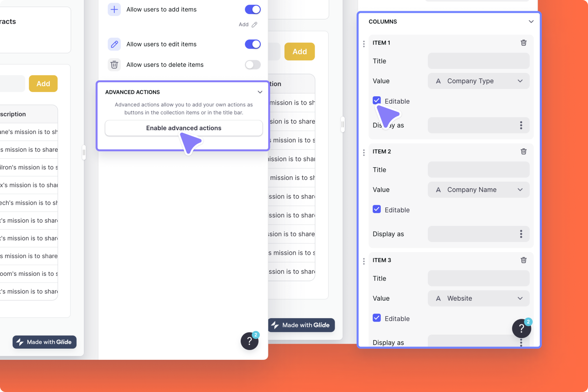
Task: Uncheck Editable checkbox for Item 3
Action: click(x=377, y=318)
